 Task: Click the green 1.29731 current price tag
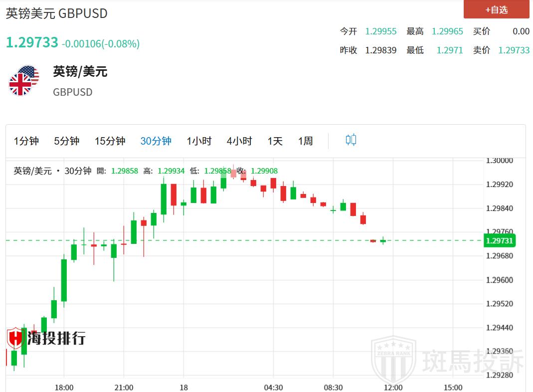click(500, 241)
